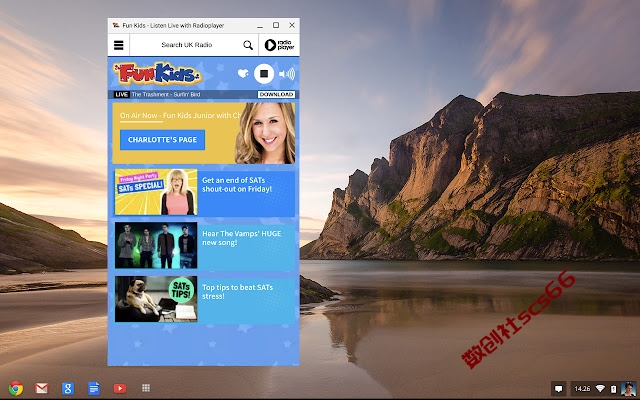
Task: Open the notifications speech bubble icon
Action: [x=558, y=389]
